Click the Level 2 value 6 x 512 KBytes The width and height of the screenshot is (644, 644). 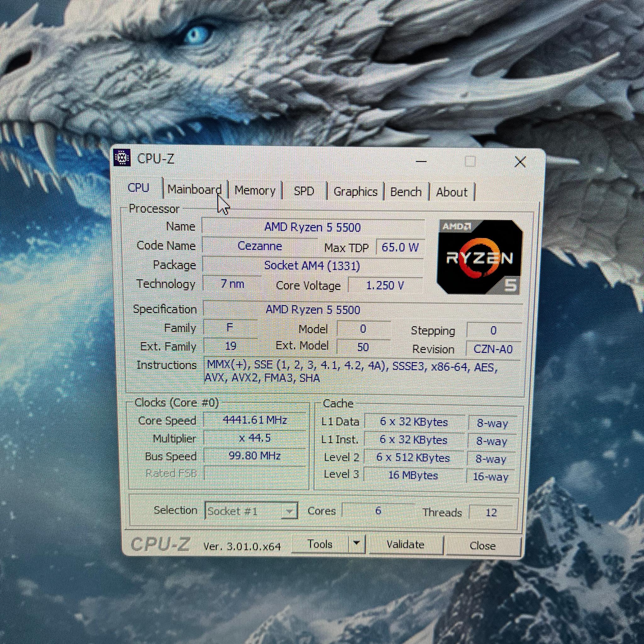[x=413, y=458]
